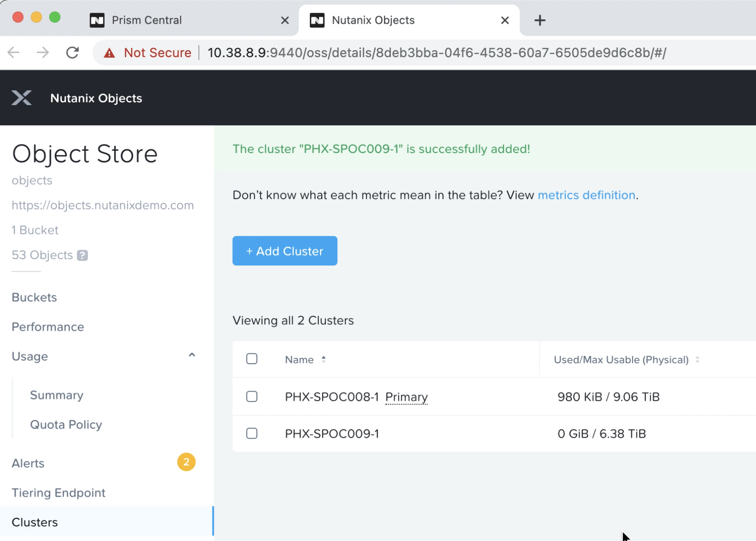The height and width of the screenshot is (541, 756).
Task: Click the browser back arrow
Action: (14, 53)
